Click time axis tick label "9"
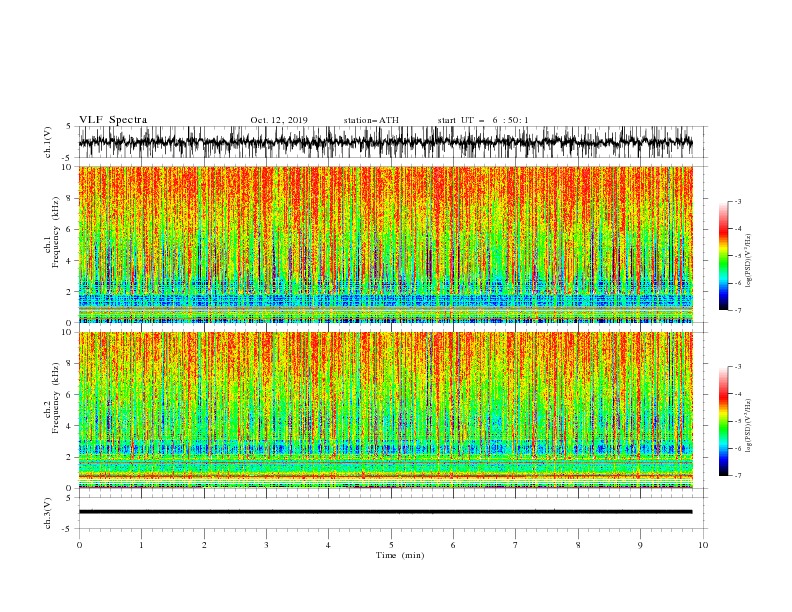 (640, 545)
